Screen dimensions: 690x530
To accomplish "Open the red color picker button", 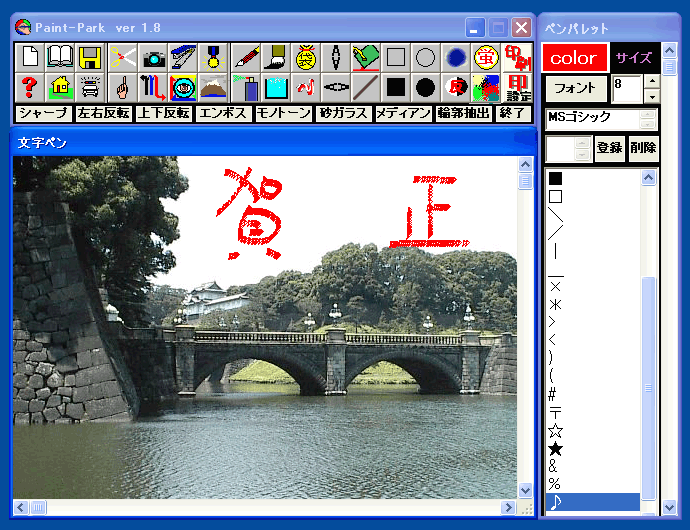I will (x=575, y=58).
